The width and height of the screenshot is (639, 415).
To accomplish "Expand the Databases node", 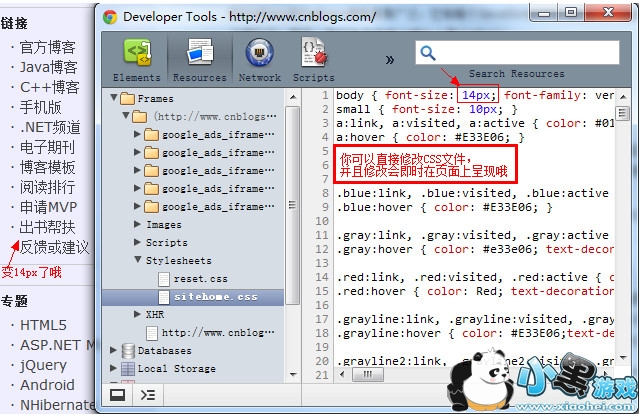I will pos(113,350).
